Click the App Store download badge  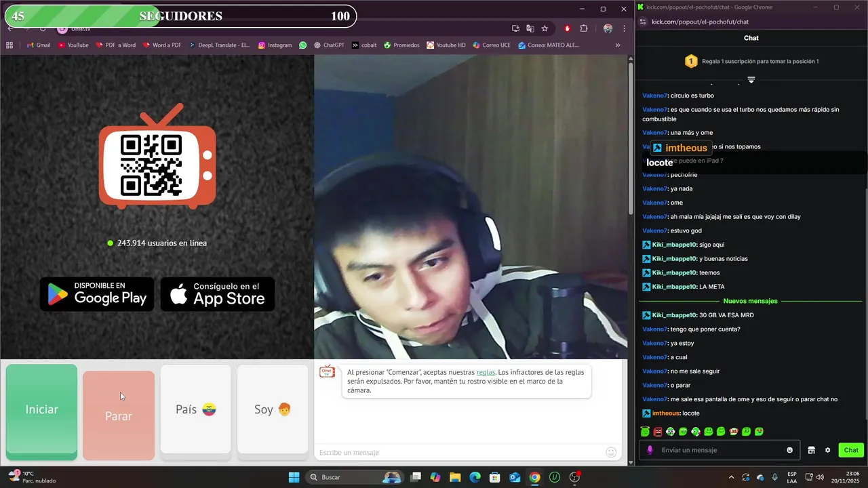218,294
